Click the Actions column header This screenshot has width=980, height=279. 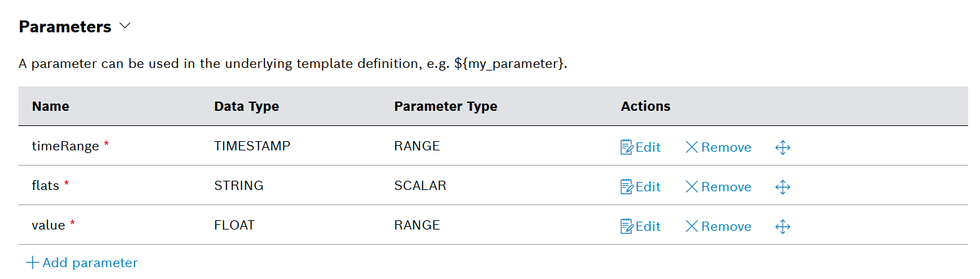tap(645, 106)
